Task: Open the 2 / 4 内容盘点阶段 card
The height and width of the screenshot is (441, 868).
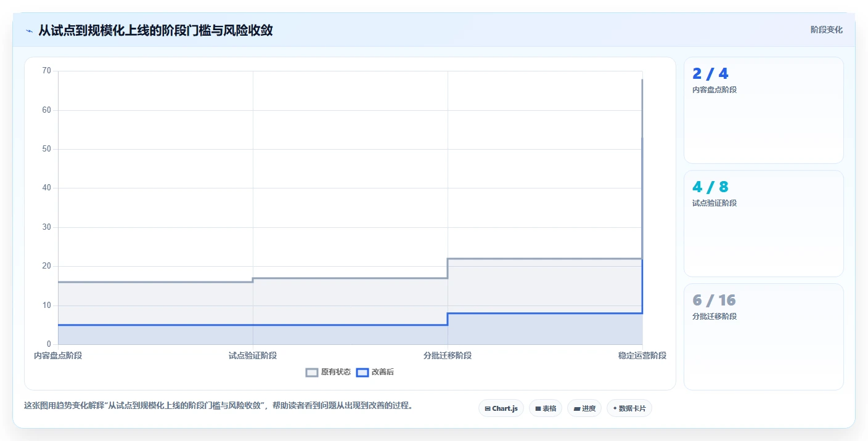Action: 764,110
